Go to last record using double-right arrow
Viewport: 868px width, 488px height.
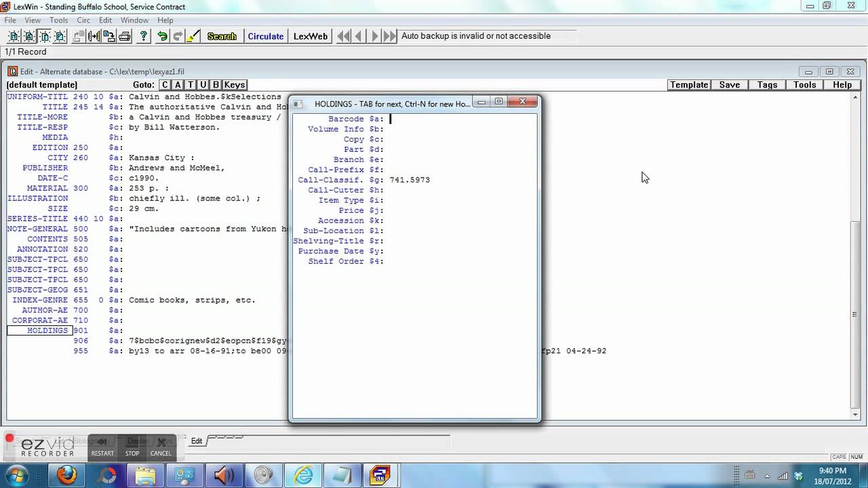click(390, 37)
